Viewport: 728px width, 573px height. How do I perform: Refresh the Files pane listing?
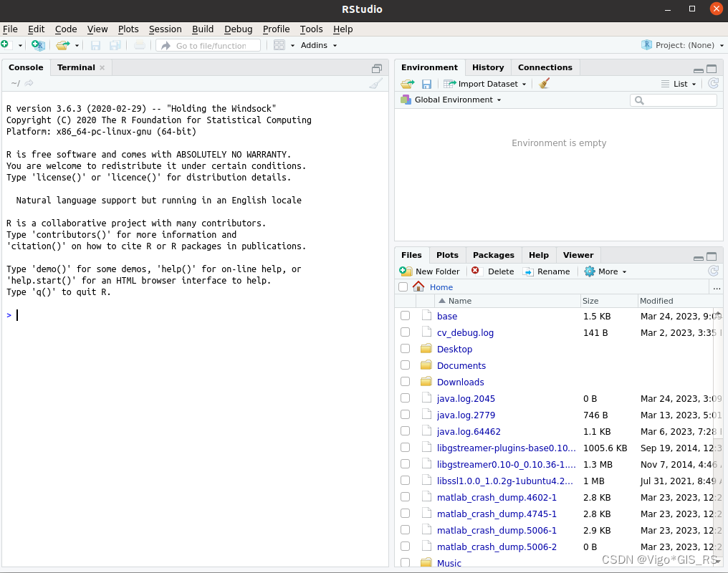pyautogui.click(x=714, y=271)
